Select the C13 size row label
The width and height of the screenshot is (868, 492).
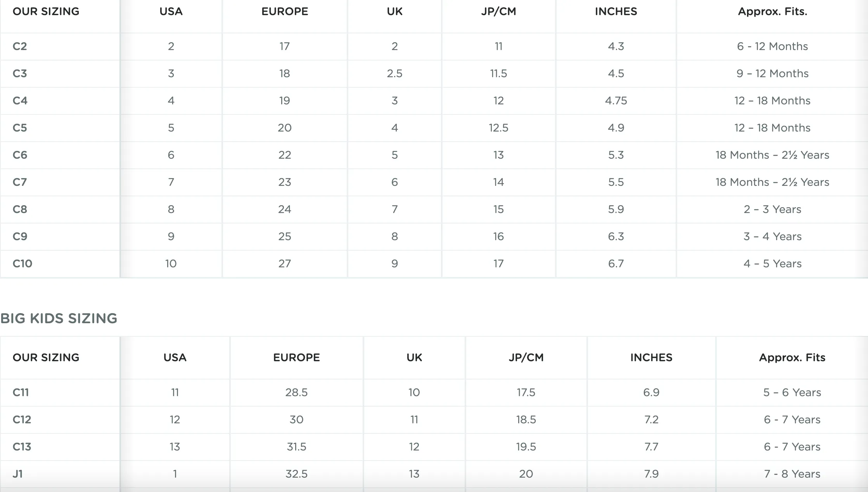pos(22,447)
